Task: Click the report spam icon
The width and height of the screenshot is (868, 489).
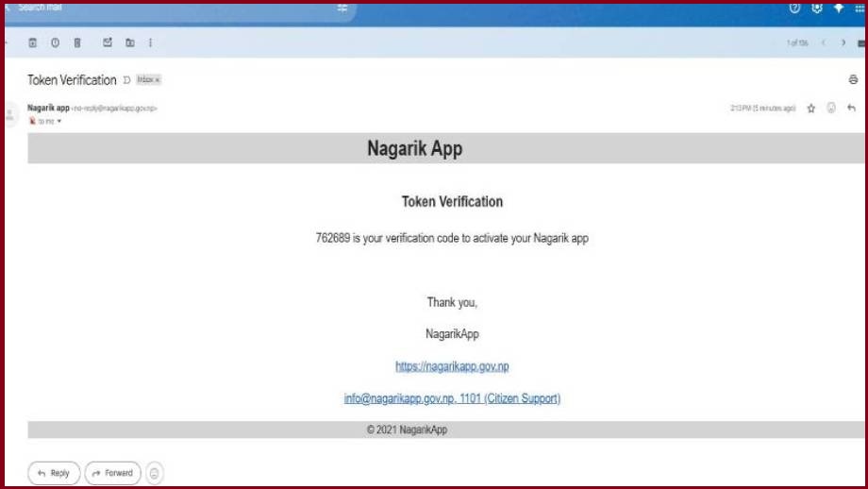Action: coord(55,42)
